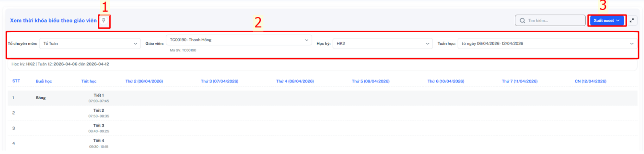The height and width of the screenshot is (154, 644).
Task: Click the Mã GV: TC00190 text
Action: [183, 50]
